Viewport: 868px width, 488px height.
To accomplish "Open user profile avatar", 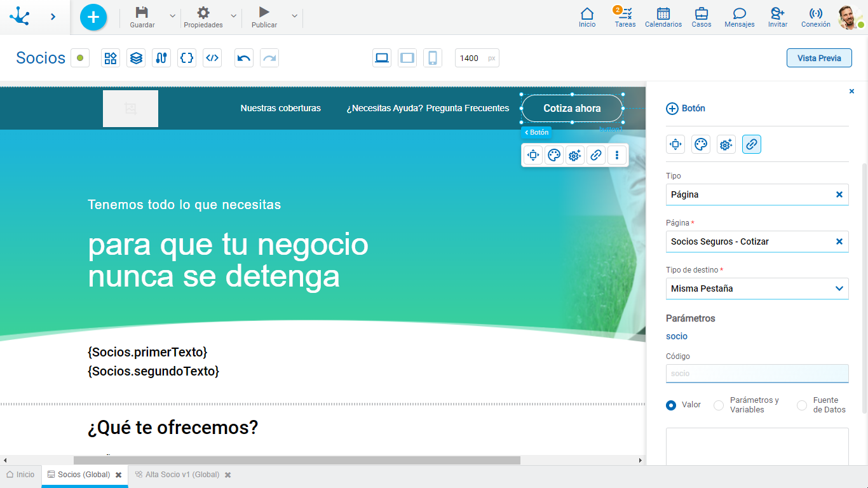I will (x=850, y=17).
